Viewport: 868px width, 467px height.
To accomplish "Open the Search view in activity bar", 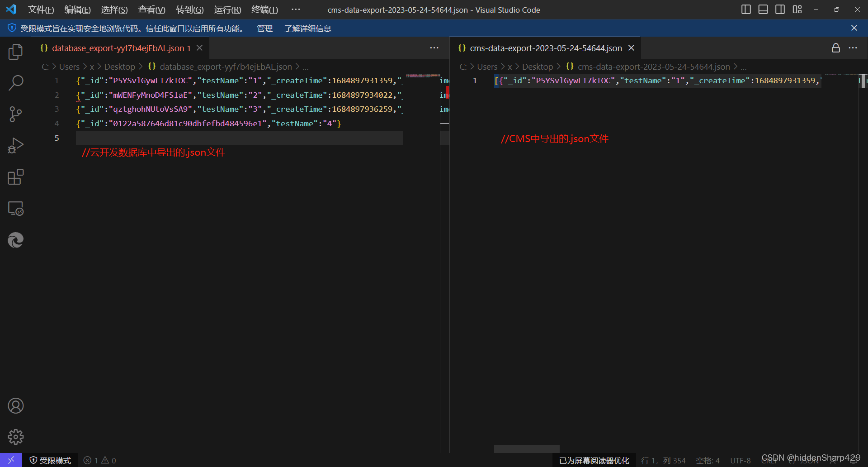I will [15, 83].
